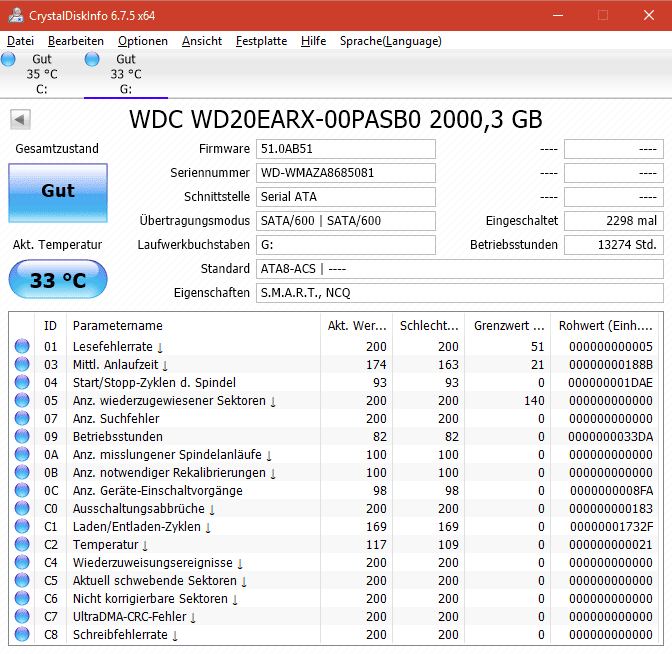Click the serial number field WD-WMAZA8685081

(x=346, y=173)
